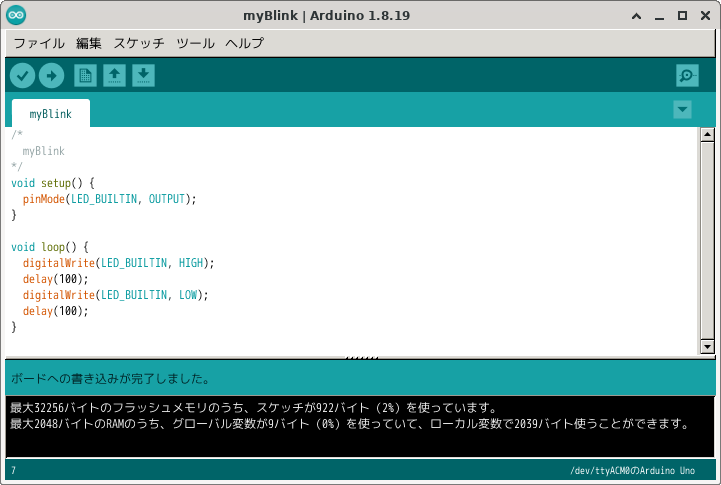The width and height of the screenshot is (721, 485).
Task: Click the myBlink comment text in the editor
Action: tap(44, 151)
